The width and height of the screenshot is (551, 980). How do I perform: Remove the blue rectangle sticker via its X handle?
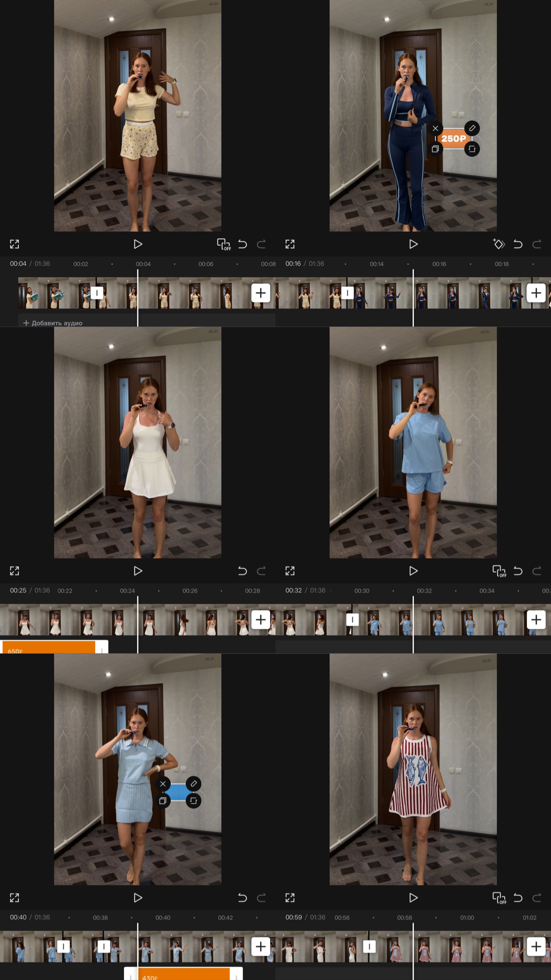point(163,784)
